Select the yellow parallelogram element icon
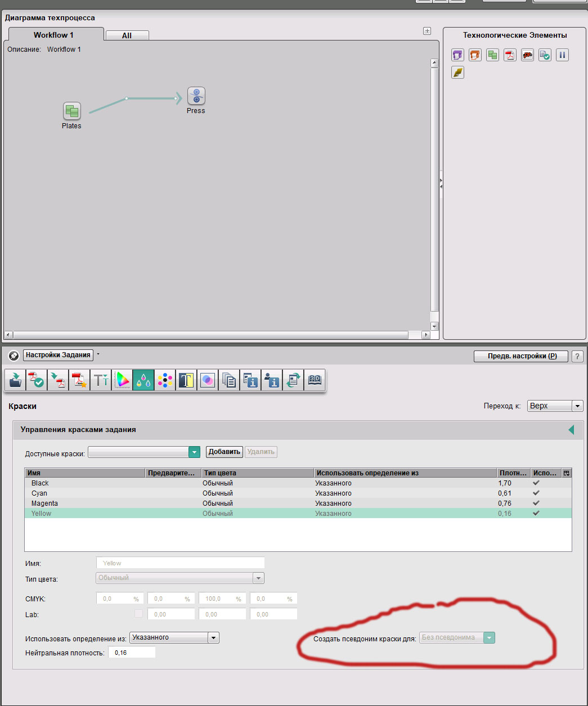 457,72
